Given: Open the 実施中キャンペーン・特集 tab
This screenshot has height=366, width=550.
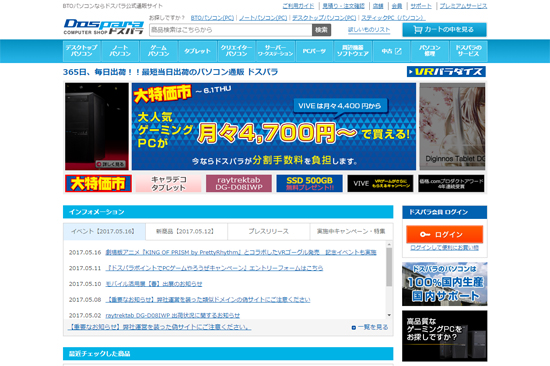Looking at the screenshot, I should tap(351, 232).
